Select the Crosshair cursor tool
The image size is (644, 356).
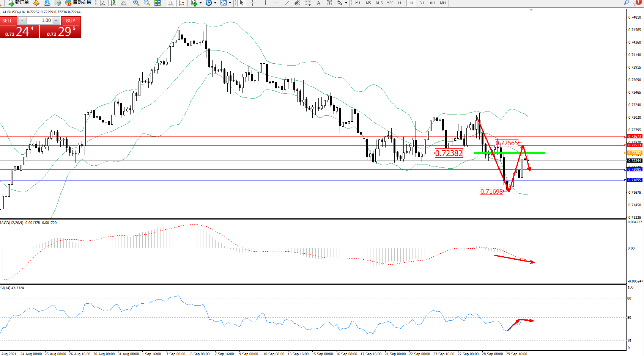[x=252, y=3]
